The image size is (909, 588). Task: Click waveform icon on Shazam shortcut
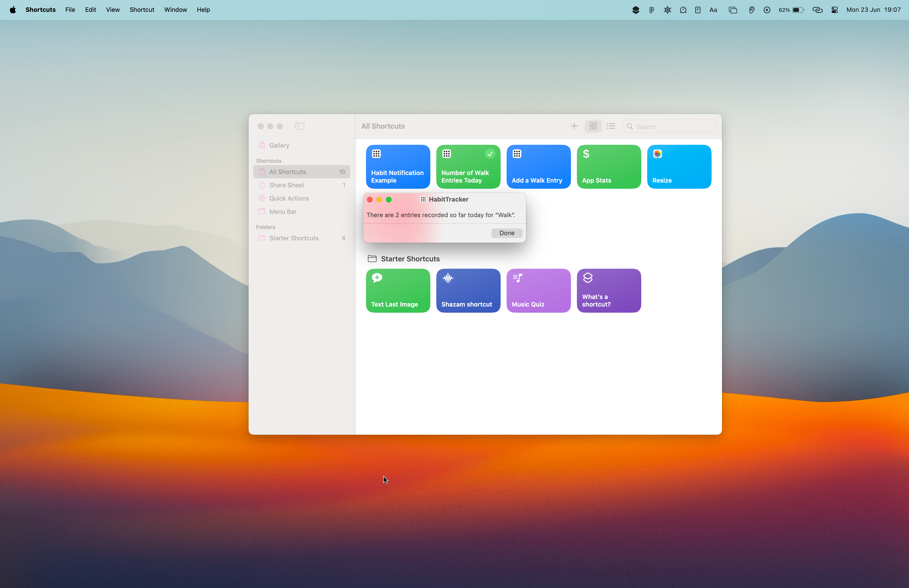point(448,278)
